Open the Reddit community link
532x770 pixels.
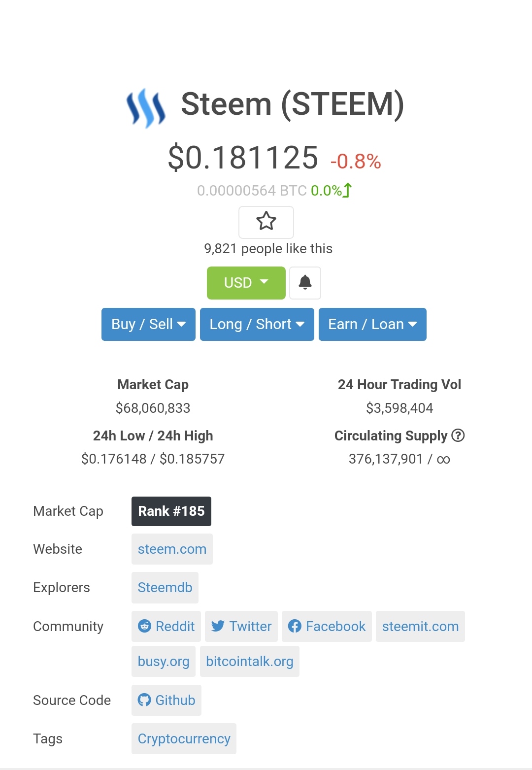click(x=166, y=626)
